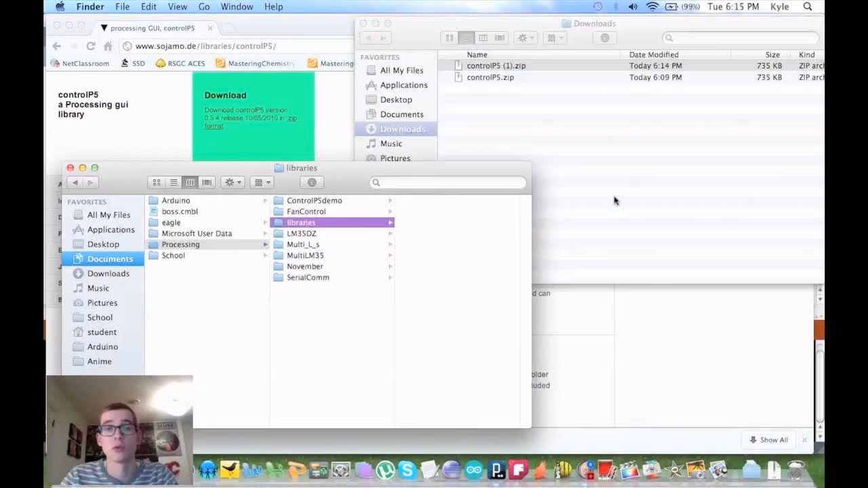Click the Show All button
This screenshot has width=868, height=488.
[768, 439]
